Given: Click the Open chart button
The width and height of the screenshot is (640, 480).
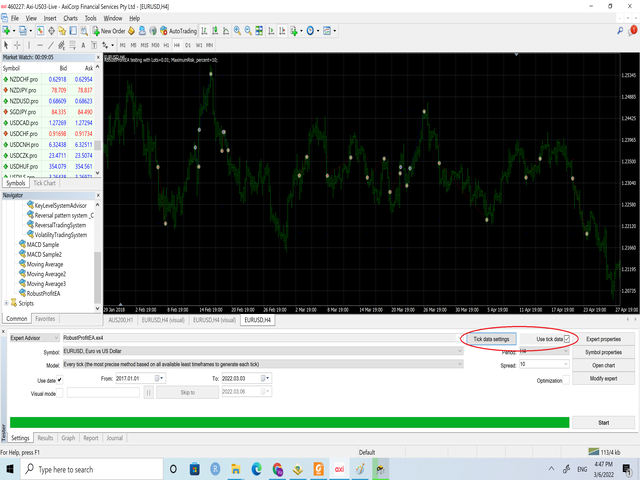Looking at the screenshot, I should tap(603, 365).
